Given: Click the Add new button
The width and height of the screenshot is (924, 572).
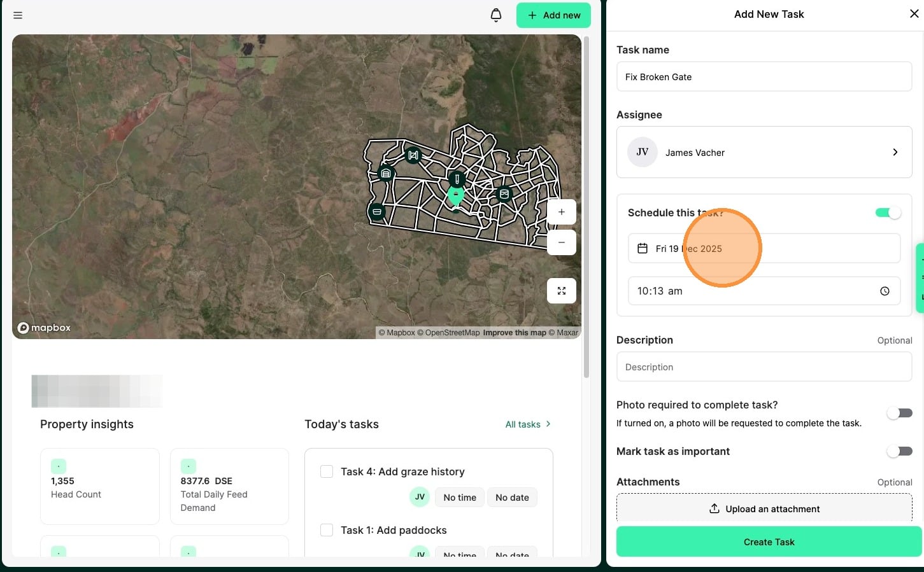Looking at the screenshot, I should [x=553, y=15].
